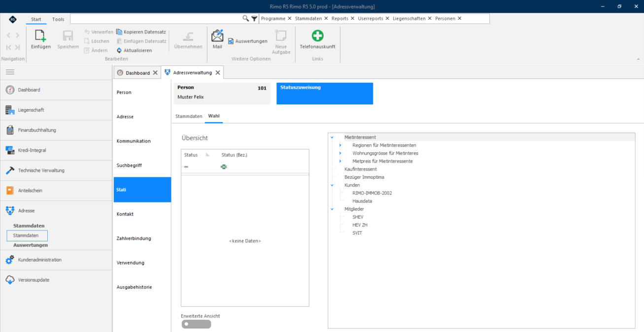
Task: Click the Einfügen new record icon
Action: click(40, 35)
